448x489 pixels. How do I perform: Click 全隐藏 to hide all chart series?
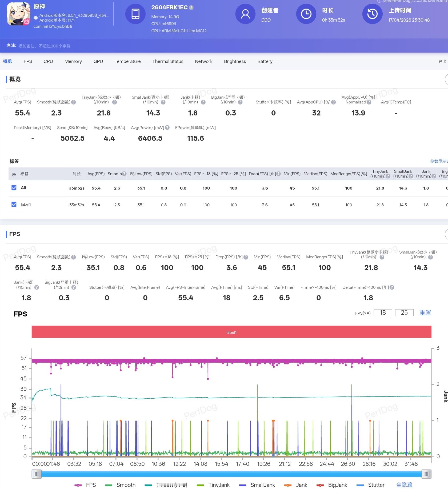(x=404, y=485)
